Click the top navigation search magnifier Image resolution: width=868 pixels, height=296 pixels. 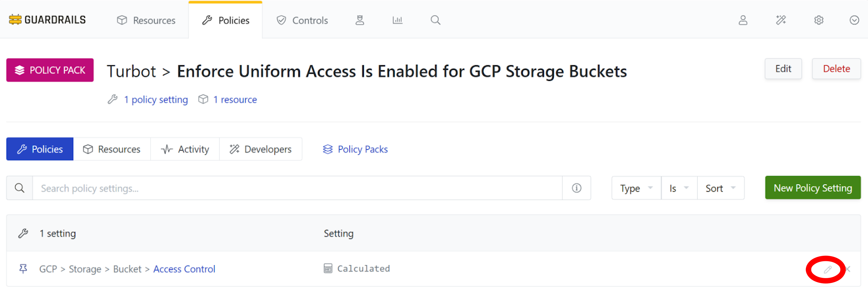click(435, 20)
